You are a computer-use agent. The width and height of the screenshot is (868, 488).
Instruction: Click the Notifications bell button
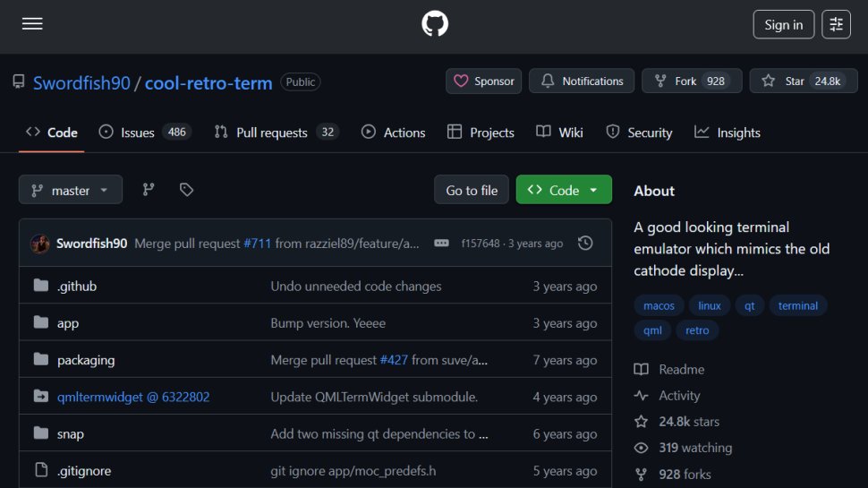pos(582,81)
